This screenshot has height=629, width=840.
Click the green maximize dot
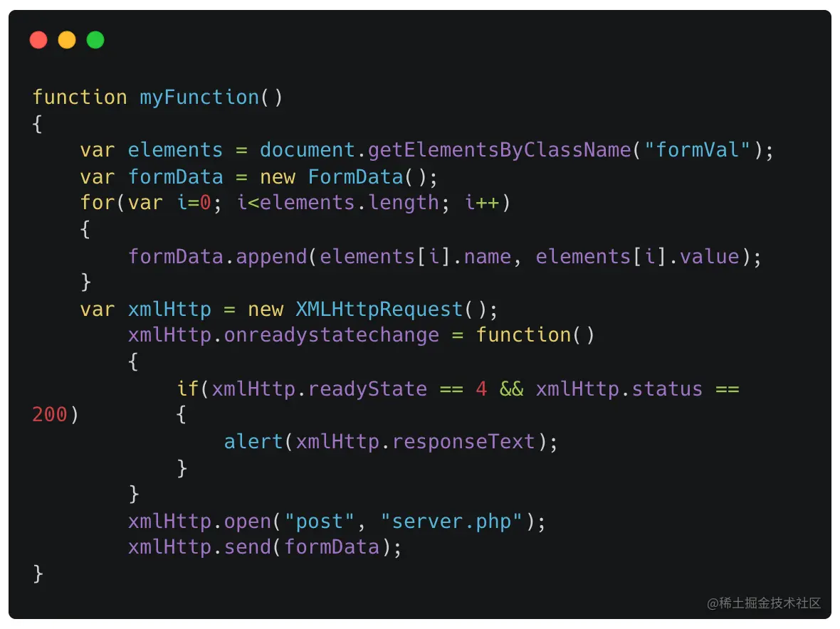pyautogui.click(x=95, y=40)
